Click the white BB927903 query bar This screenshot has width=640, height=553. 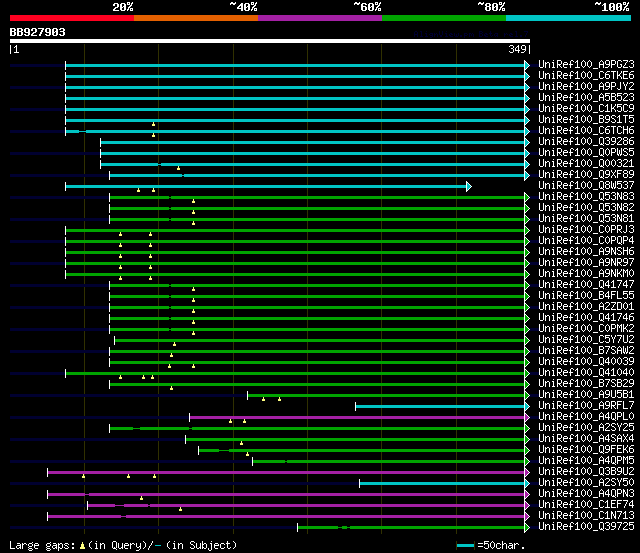[x=270, y=41]
